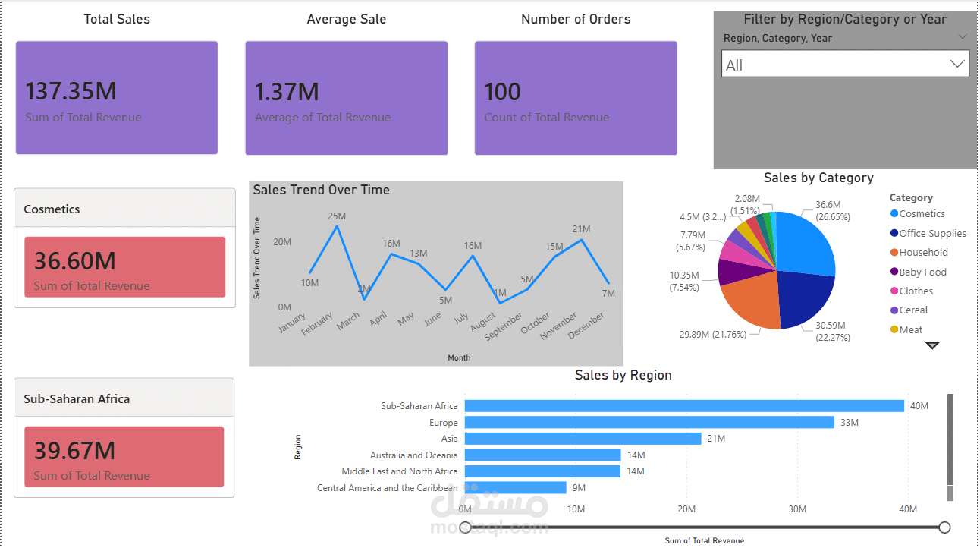Expand the Sales by Category legend chevron
Image resolution: width=980 pixels, height=548 pixels.
click(x=932, y=345)
